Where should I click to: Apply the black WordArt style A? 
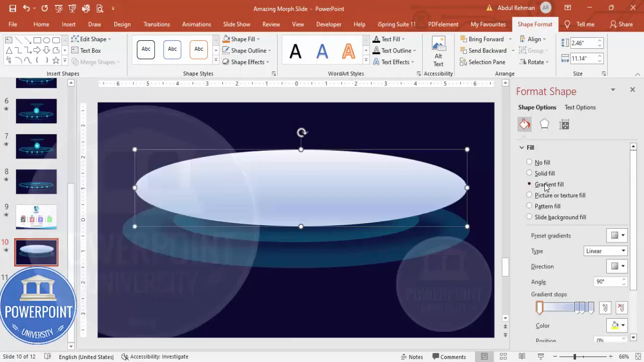[295, 51]
